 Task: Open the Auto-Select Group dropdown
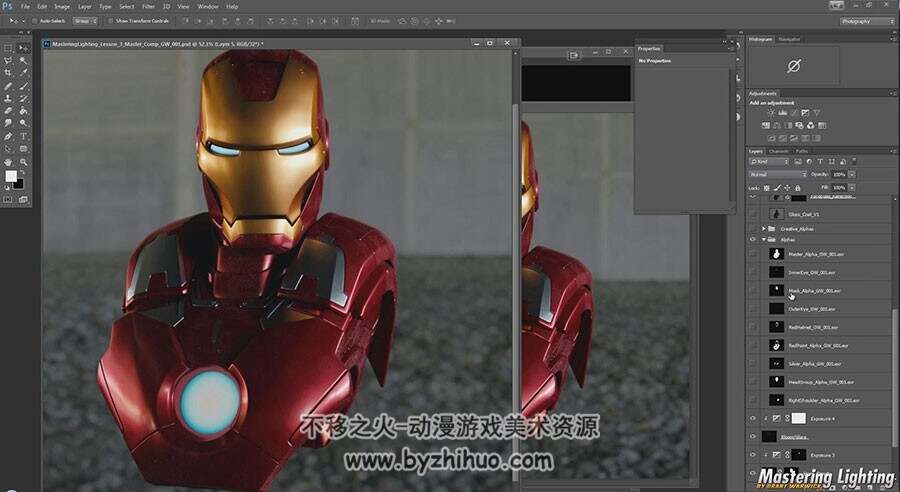[x=85, y=21]
